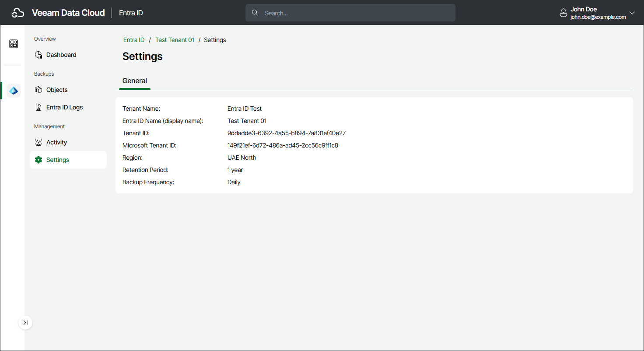Open the product grid icon in left rail

[x=14, y=44]
